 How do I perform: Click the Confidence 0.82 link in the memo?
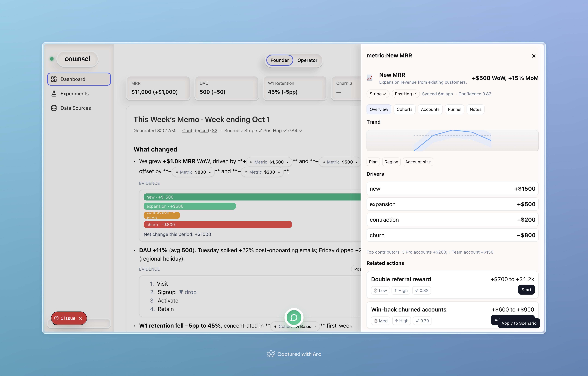pos(199,131)
